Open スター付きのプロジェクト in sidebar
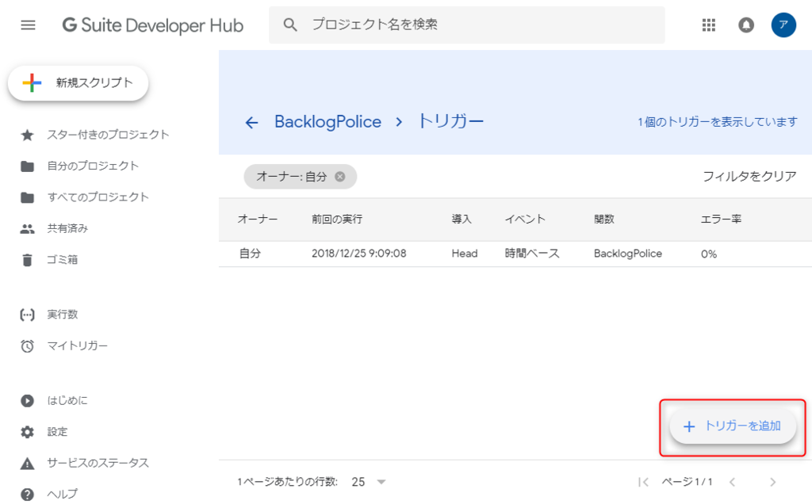The image size is (812, 504). [x=108, y=135]
